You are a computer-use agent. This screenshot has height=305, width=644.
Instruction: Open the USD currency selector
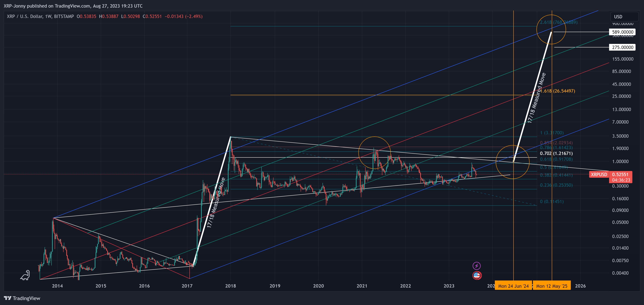(x=624, y=17)
